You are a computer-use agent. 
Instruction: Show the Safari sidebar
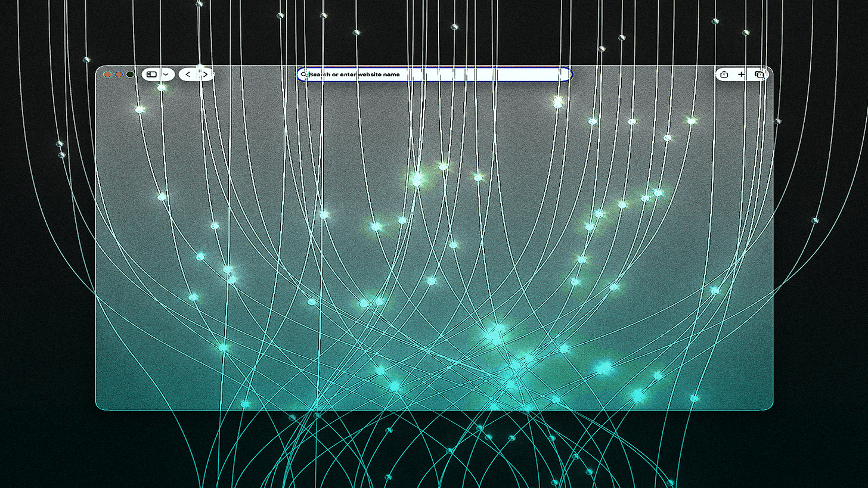(x=152, y=74)
